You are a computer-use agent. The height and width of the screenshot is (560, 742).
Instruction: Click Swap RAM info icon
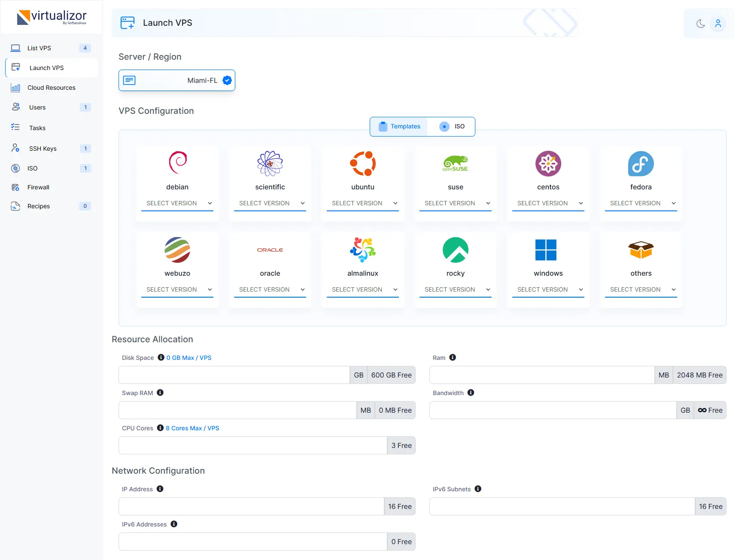[160, 393]
